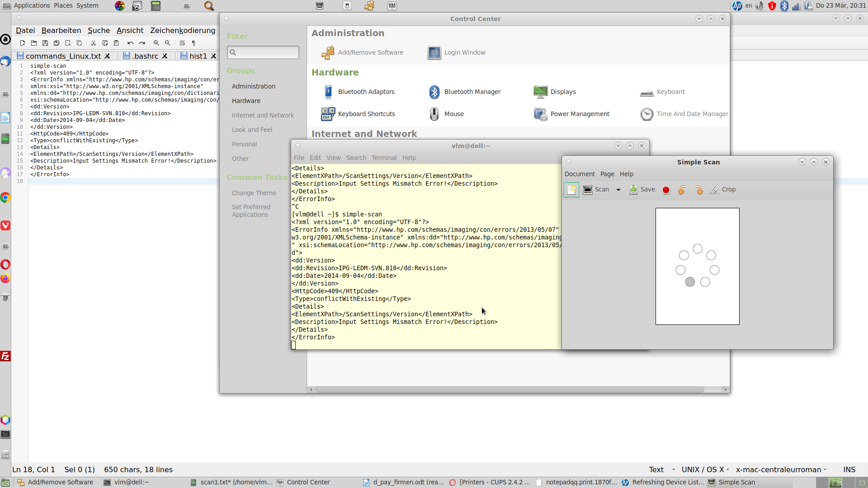Switch to the .bashrc tab

point(146,56)
